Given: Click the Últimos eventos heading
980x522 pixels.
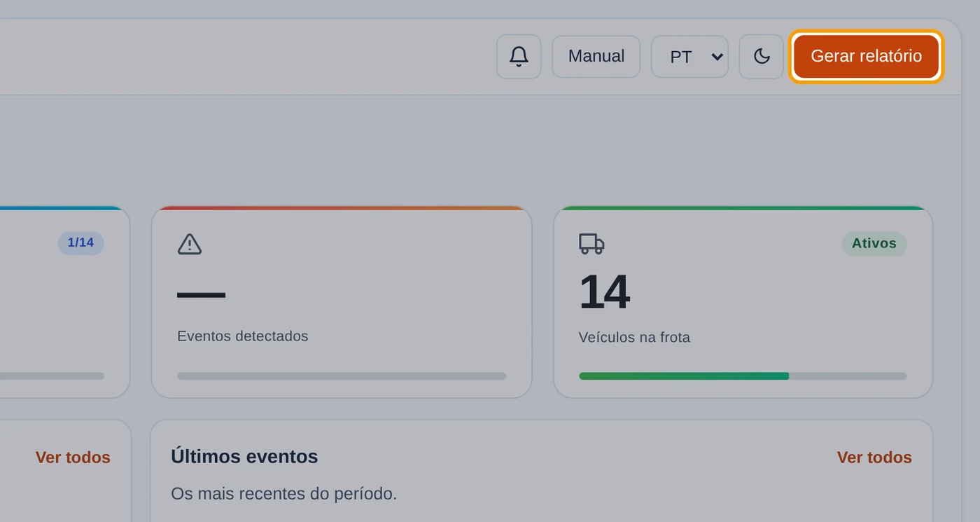Looking at the screenshot, I should point(244,457).
